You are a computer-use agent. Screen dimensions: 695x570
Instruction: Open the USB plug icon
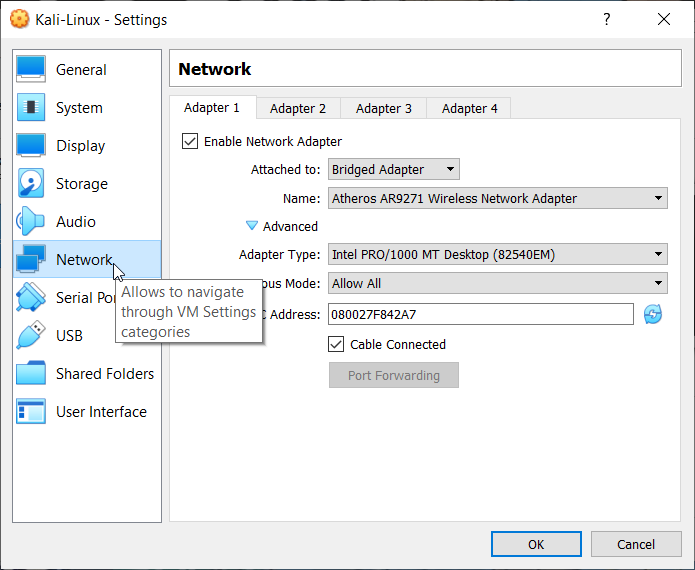pyautogui.click(x=31, y=335)
